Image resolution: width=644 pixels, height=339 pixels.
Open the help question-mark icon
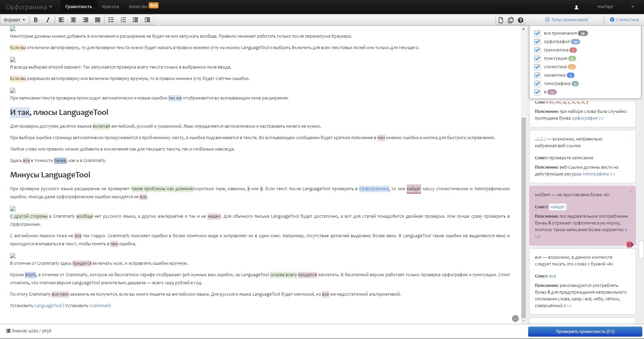click(520, 20)
